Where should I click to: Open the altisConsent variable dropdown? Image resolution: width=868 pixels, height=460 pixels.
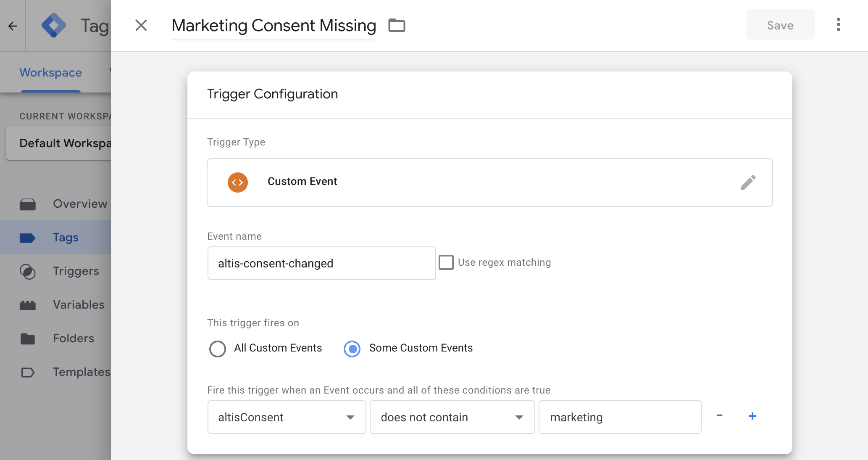287,417
